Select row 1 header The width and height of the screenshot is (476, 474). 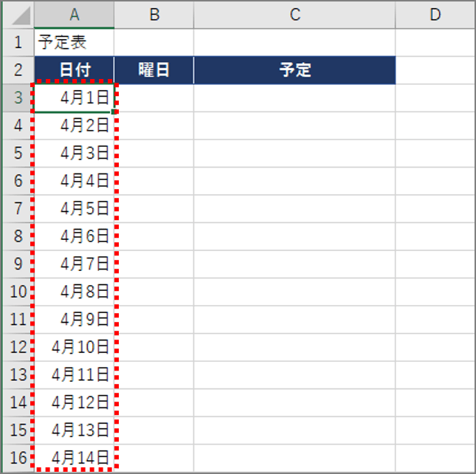pyautogui.click(x=18, y=42)
